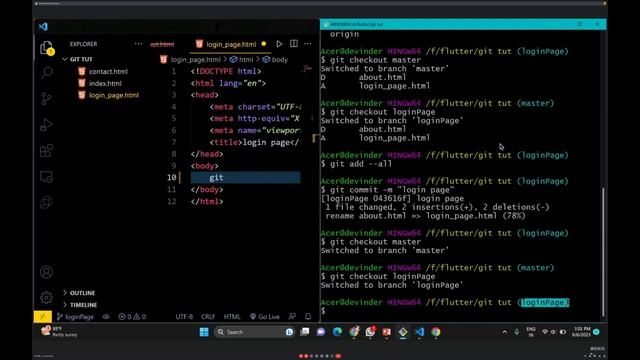Click the feedback icon in the status bar
This screenshot has height=360, width=640.
pyautogui.click(x=292, y=316)
